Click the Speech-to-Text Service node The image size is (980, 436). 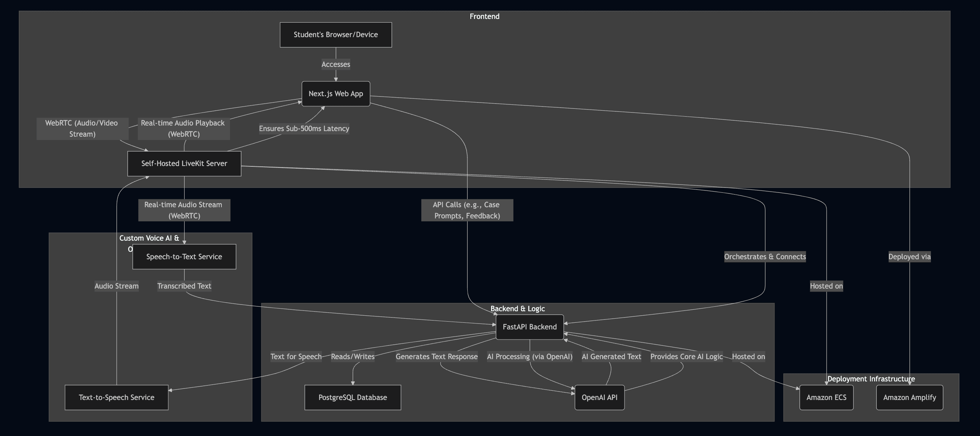tap(184, 257)
